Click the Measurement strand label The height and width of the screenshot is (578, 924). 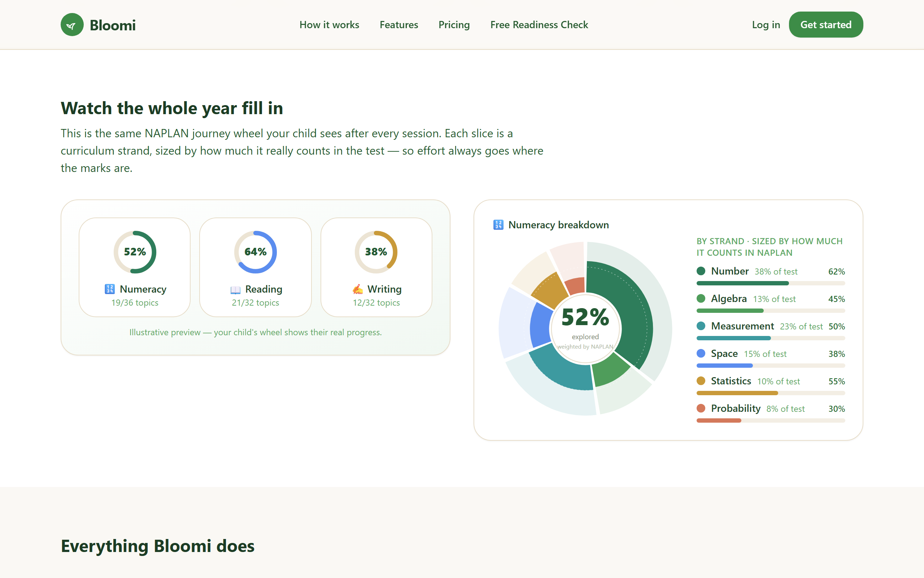pos(742,326)
